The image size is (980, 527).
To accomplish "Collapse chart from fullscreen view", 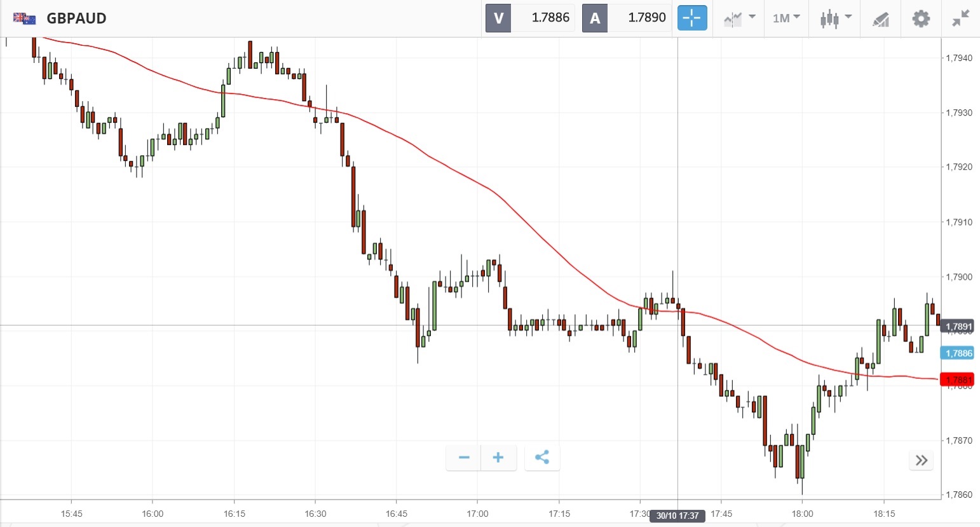I will pyautogui.click(x=960, y=18).
